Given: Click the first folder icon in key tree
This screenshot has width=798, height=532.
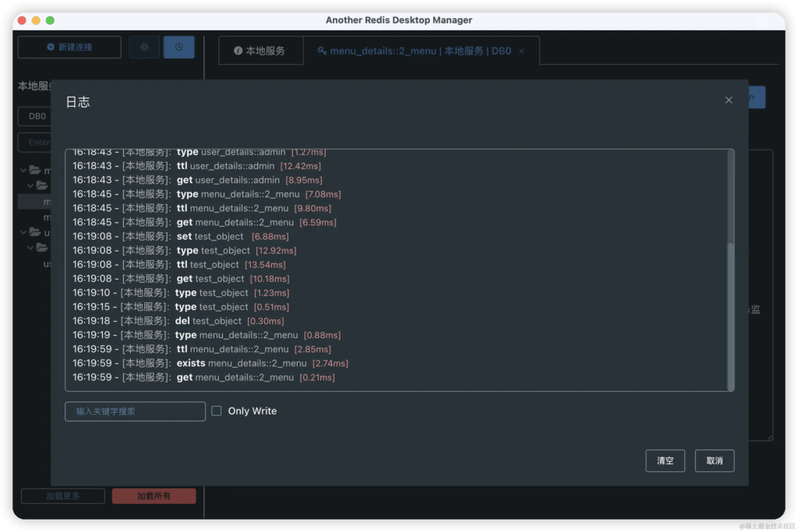Looking at the screenshot, I should (36, 170).
